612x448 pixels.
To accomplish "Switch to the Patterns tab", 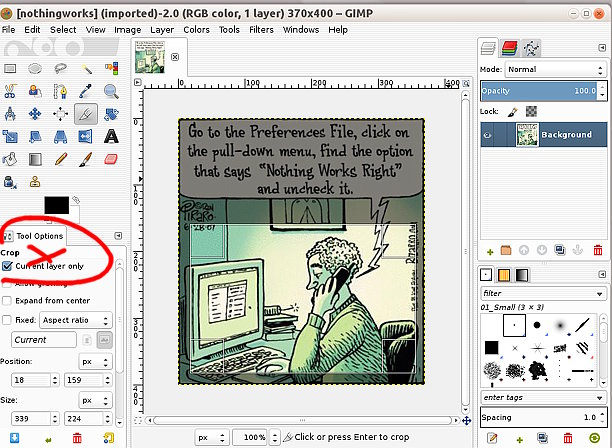I will [503, 275].
